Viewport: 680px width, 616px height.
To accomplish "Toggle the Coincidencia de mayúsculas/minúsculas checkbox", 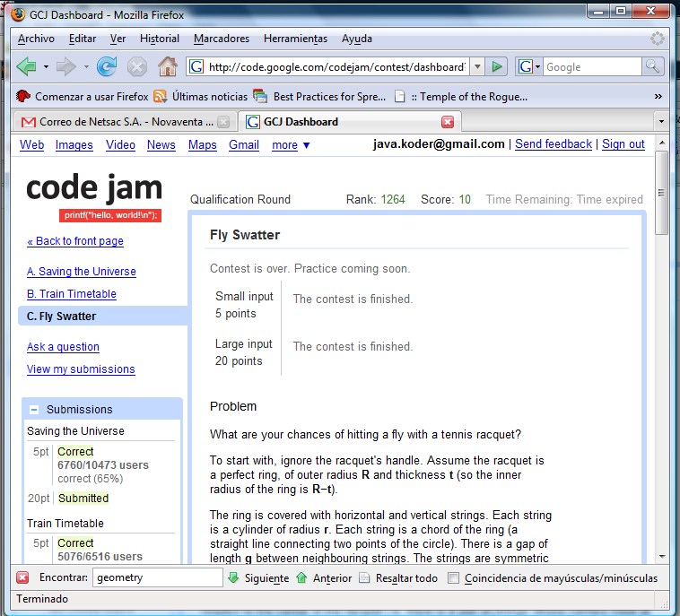I will (x=454, y=578).
